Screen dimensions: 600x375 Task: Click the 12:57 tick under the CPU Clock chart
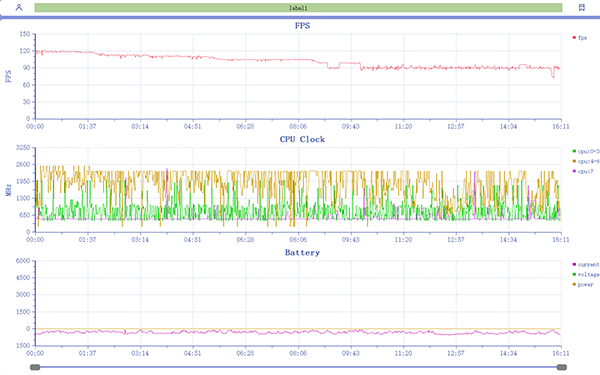456,240
